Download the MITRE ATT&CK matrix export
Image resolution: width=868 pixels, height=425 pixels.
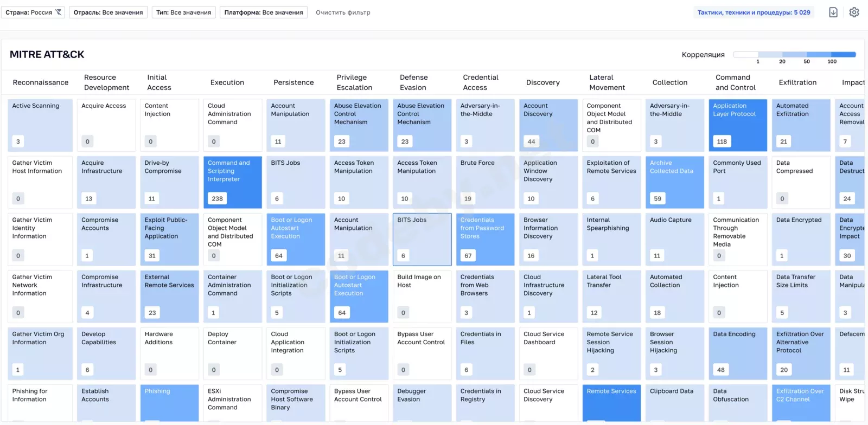[x=833, y=12]
